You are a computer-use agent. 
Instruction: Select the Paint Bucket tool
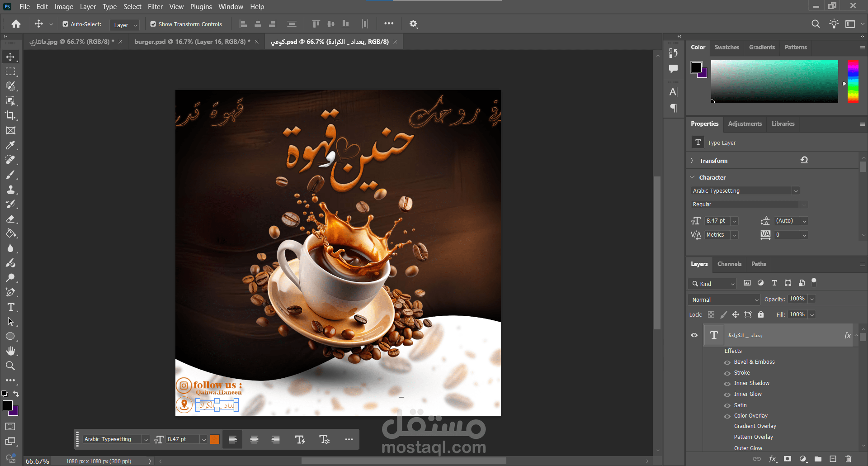(x=10, y=233)
